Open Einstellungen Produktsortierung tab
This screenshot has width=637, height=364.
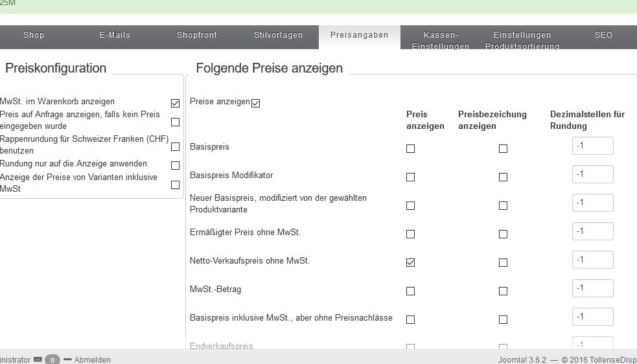522,40
